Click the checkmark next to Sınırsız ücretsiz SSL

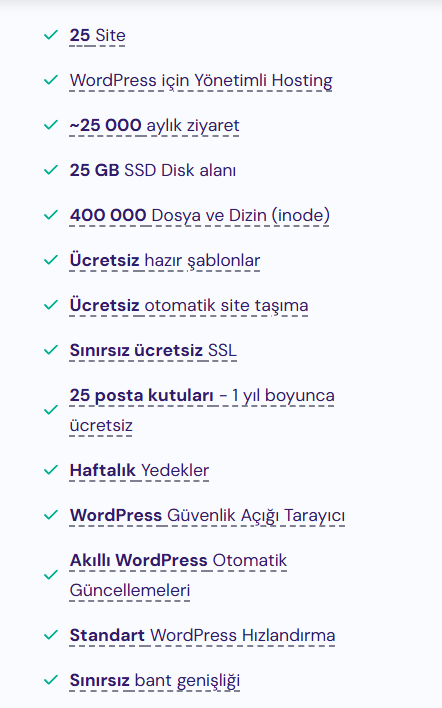point(51,349)
